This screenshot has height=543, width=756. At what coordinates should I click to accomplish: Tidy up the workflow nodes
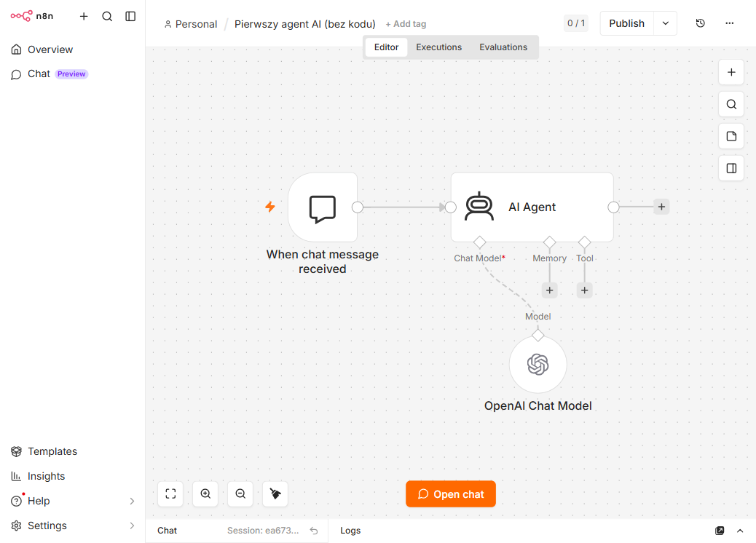point(275,494)
